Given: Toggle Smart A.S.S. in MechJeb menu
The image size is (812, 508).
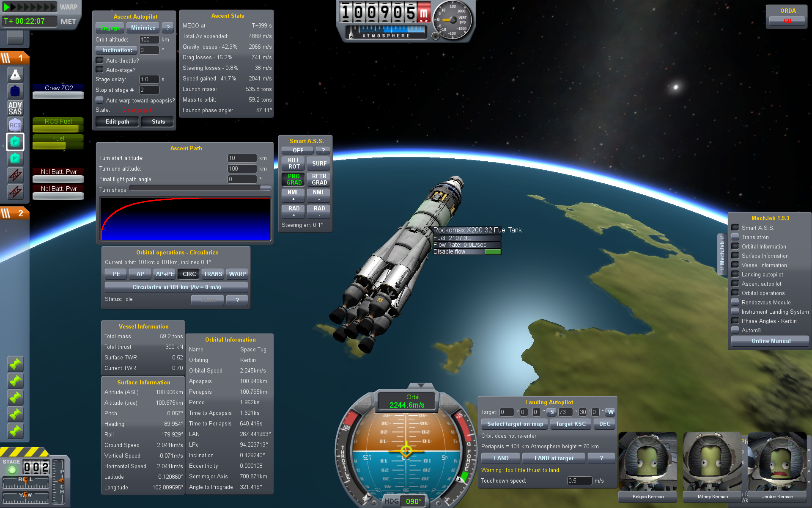Looking at the screenshot, I should pos(735,228).
